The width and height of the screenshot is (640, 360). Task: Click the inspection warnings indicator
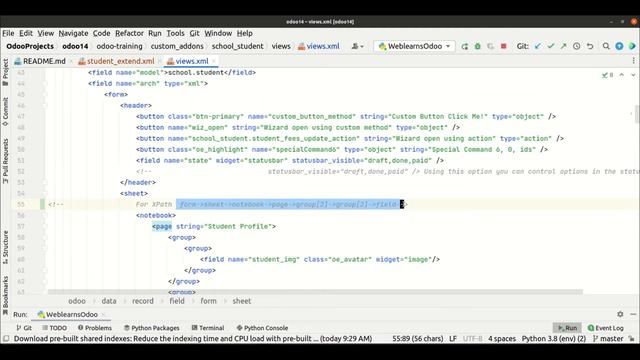click(607, 75)
